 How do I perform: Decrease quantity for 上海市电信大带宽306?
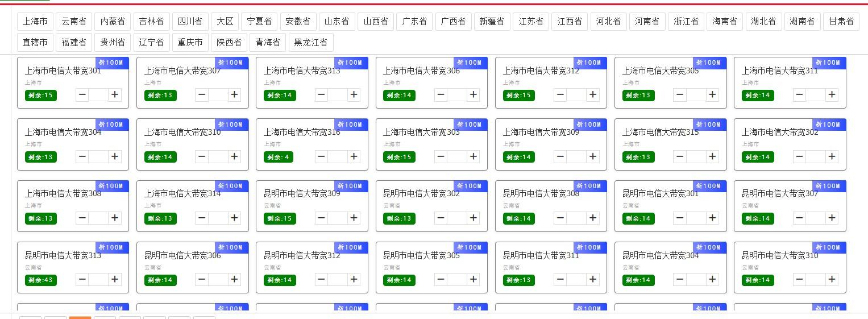point(441,94)
